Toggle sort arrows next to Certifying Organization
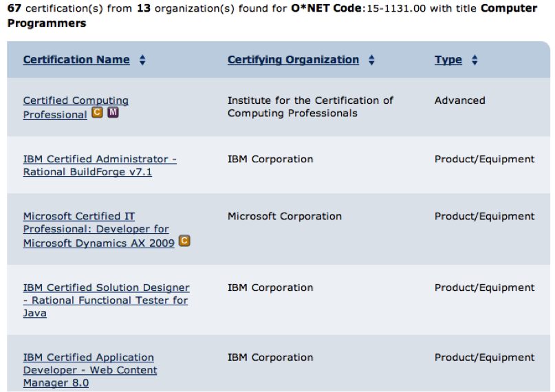Image resolution: width=555 pixels, height=392 pixels. (371, 60)
